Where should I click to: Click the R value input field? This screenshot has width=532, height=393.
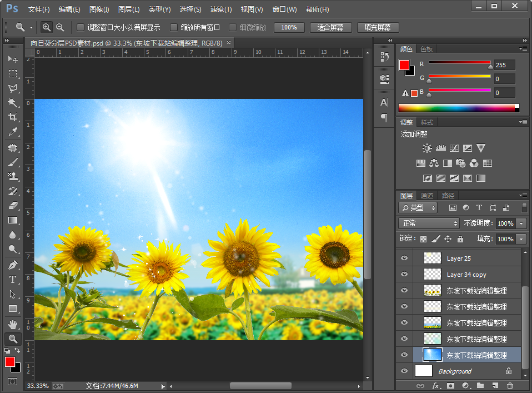click(x=504, y=65)
